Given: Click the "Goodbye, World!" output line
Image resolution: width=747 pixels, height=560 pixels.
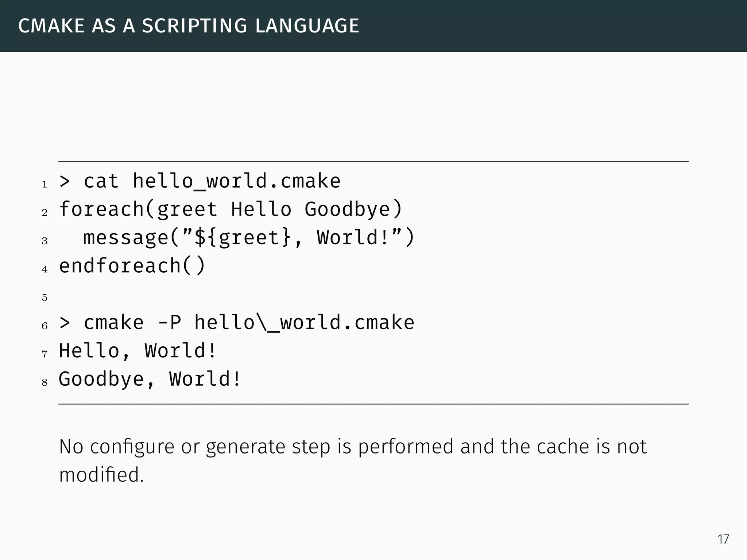Looking at the screenshot, I should pyautogui.click(x=150, y=379).
